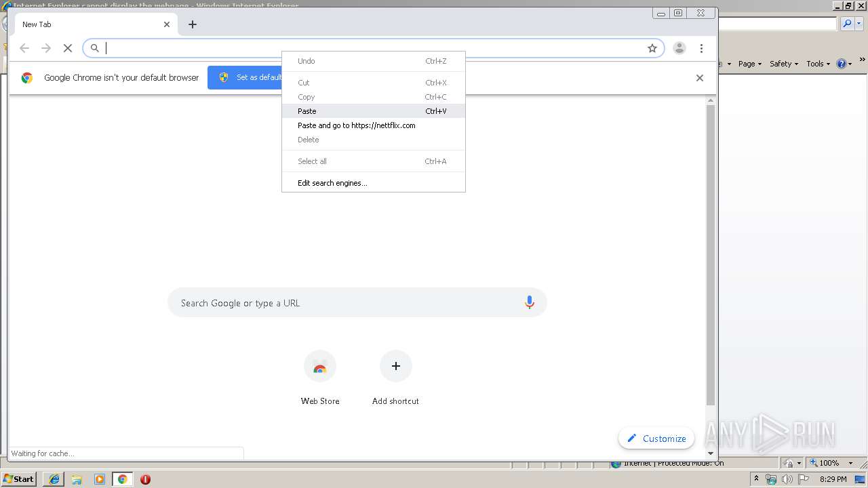Open the Page dropdown in Internet Explorer

pyautogui.click(x=750, y=64)
